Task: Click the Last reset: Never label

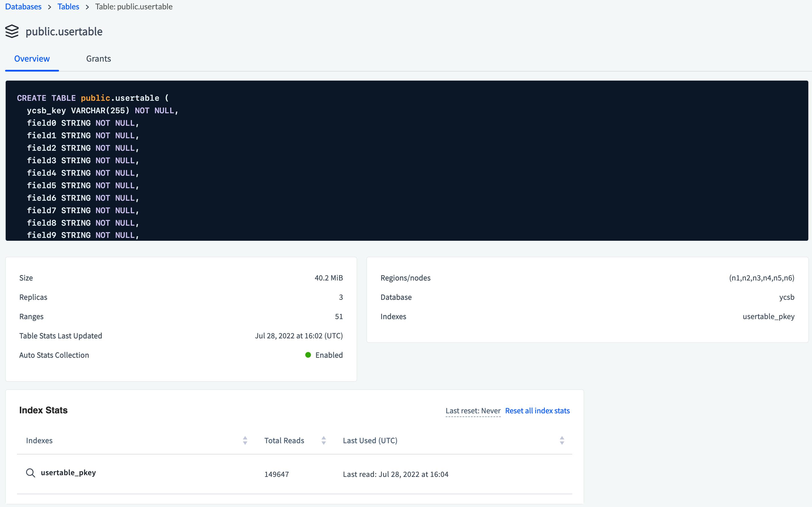Action: pyautogui.click(x=473, y=410)
